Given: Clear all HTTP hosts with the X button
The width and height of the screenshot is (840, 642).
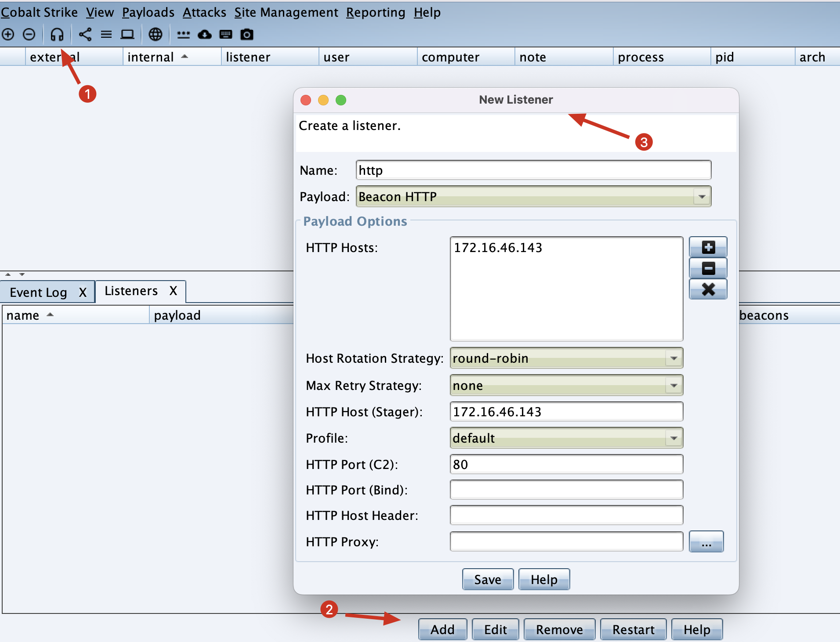Looking at the screenshot, I should point(708,289).
